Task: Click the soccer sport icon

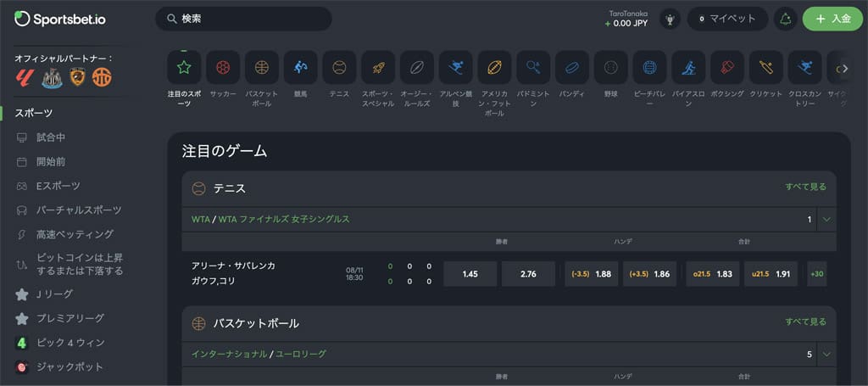Action: click(x=223, y=68)
